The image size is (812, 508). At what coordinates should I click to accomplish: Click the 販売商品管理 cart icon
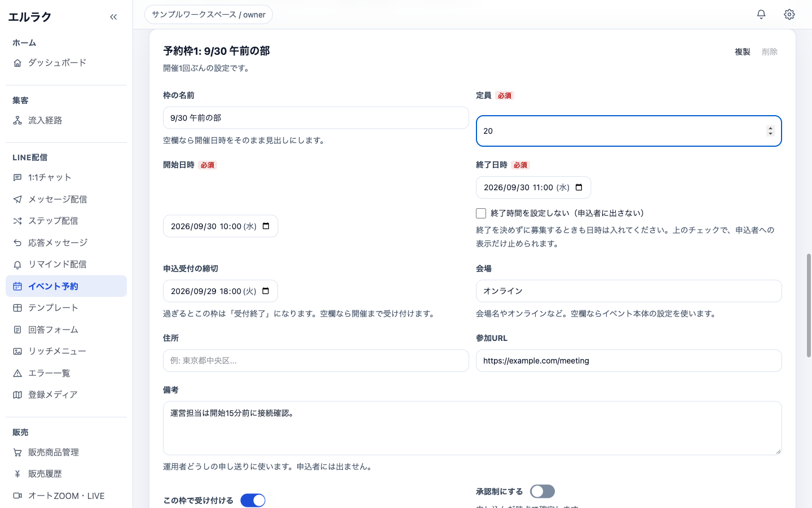(17, 453)
